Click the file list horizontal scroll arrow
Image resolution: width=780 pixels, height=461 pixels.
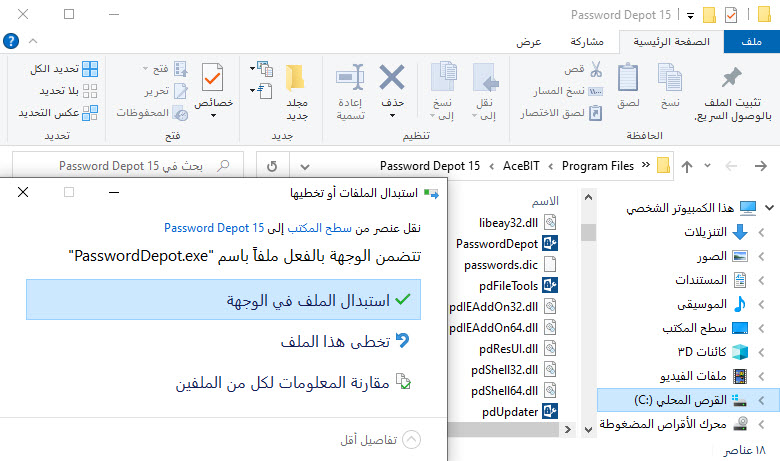coord(568,430)
